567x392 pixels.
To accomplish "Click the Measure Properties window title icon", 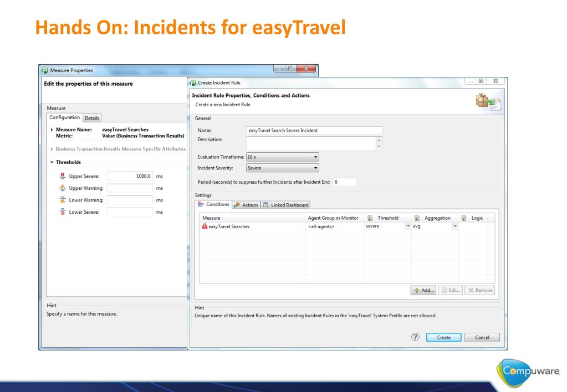I will (45, 70).
